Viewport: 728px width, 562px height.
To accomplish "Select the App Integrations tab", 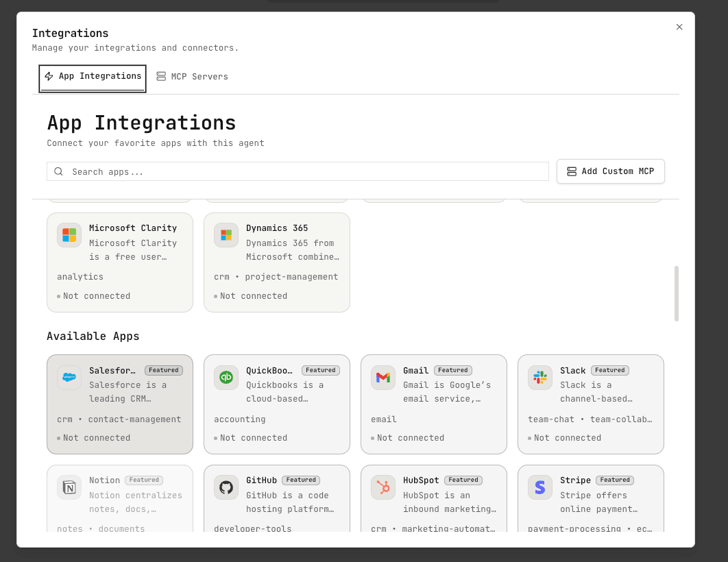I will 92,76.
